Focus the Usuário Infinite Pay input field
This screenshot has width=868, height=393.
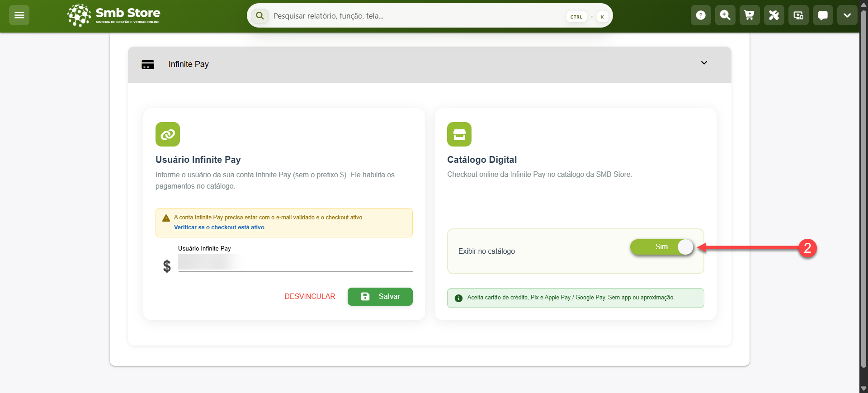295,262
